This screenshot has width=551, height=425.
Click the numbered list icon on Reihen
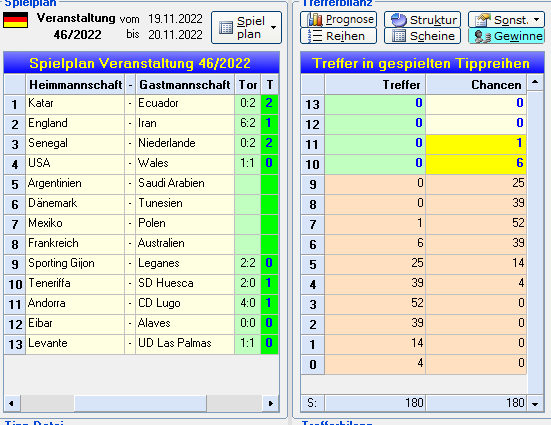tap(315, 36)
